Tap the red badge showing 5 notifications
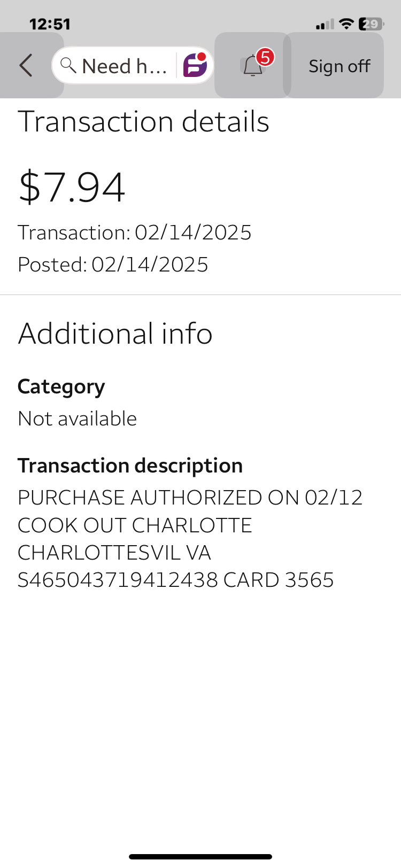This screenshot has width=401, height=868. tap(265, 57)
